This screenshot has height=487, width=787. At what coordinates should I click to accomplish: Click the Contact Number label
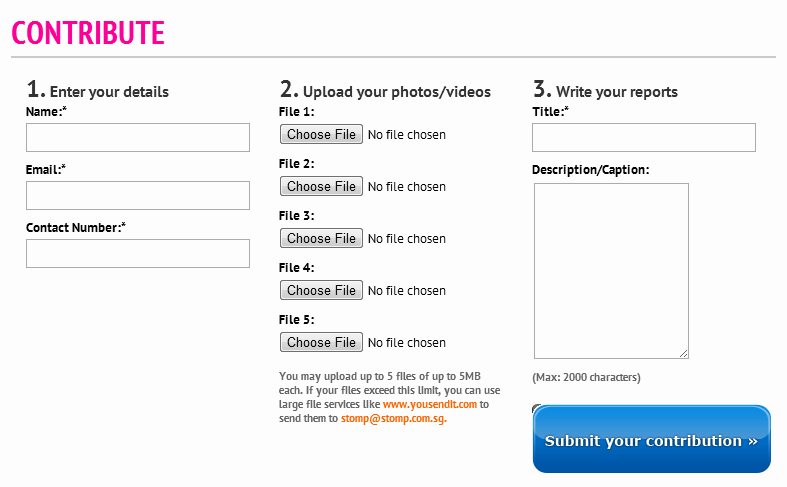75,228
